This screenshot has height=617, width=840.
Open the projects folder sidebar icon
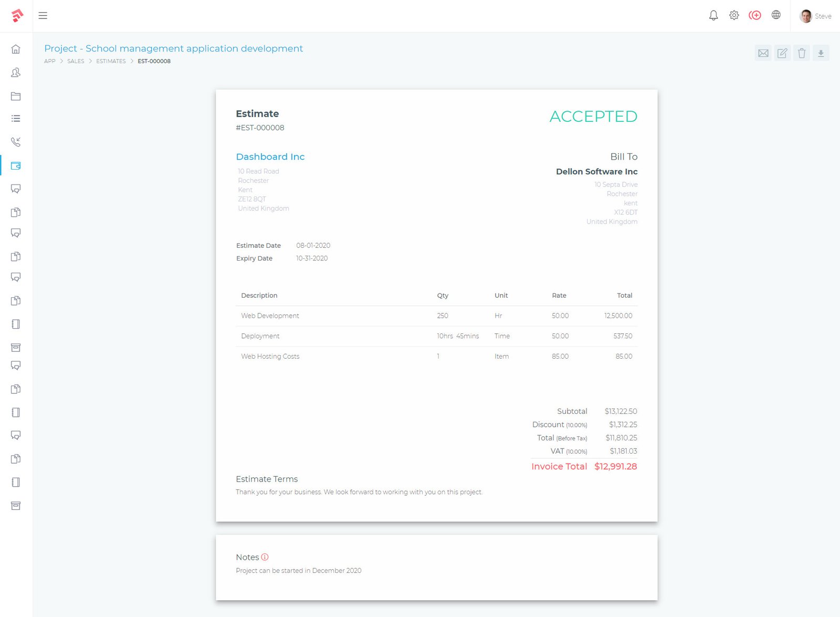point(16,96)
